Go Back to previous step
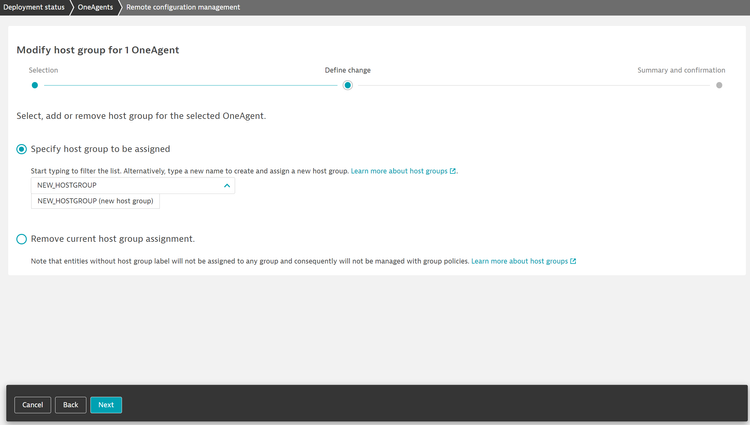Viewport: 750px width, 425px height. point(71,405)
